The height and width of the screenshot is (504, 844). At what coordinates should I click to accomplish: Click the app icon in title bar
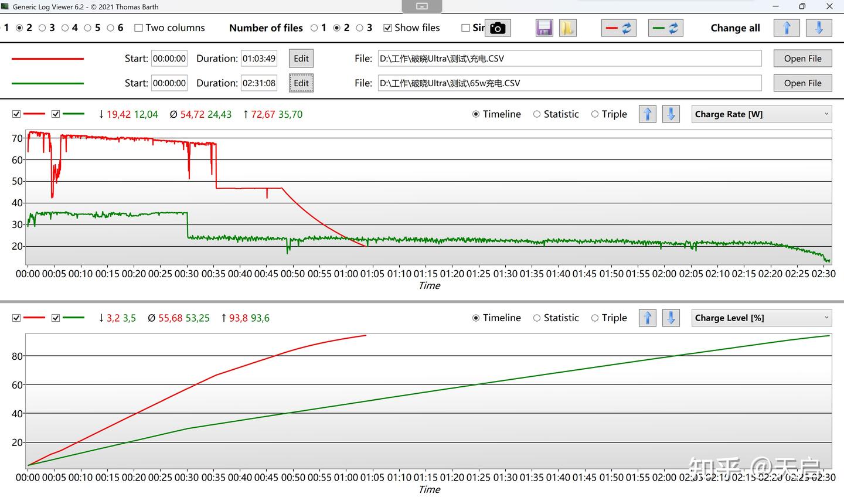[x=5, y=6]
